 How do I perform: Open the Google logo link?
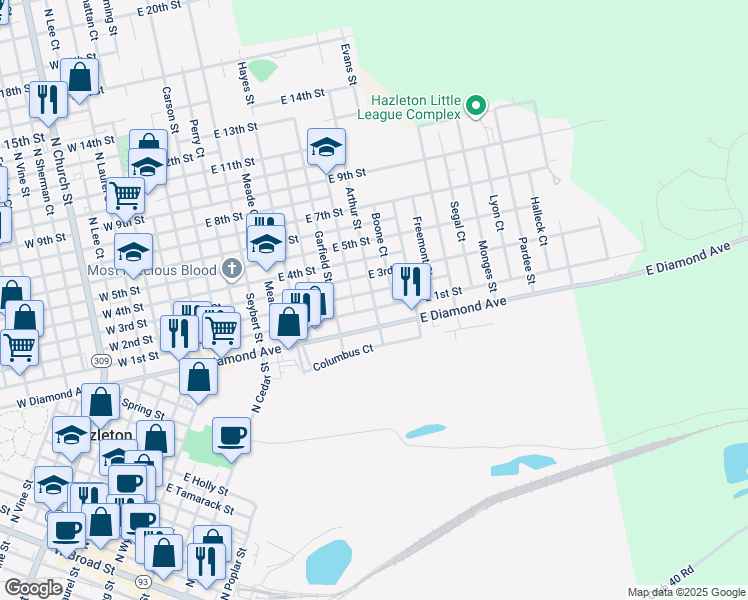[33, 588]
